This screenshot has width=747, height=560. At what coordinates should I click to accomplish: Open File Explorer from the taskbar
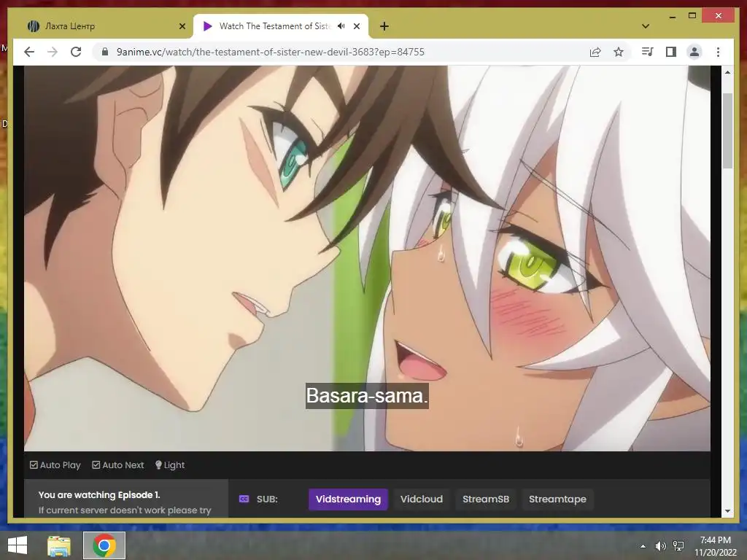[59, 545]
